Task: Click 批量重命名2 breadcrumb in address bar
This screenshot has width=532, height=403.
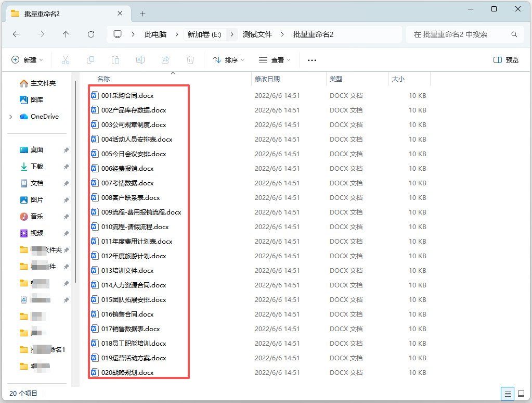Action: [313, 34]
